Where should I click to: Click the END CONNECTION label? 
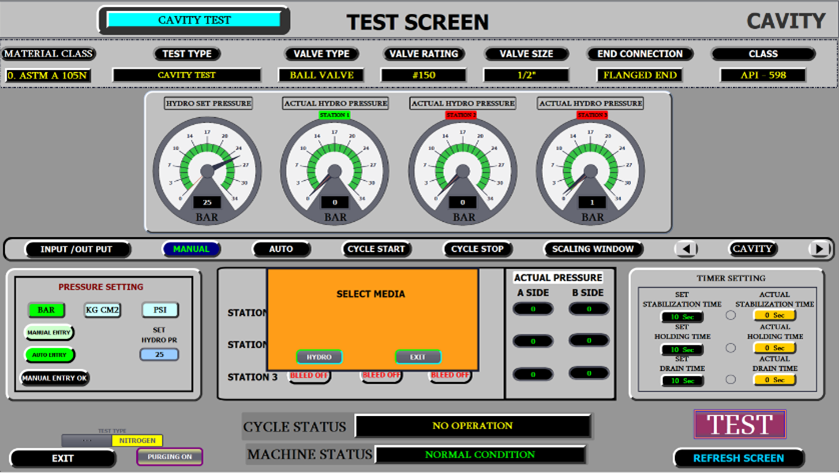point(640,54)
